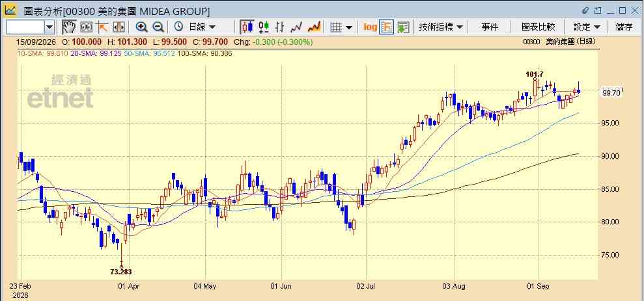Zoom out of the chart
The height and width of the screenshot is (301, 644).
pos(158,27)
